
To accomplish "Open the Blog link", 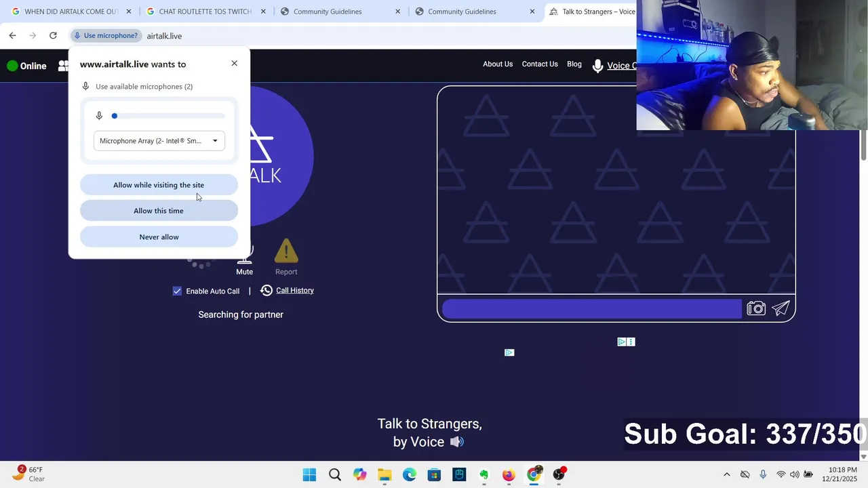I will (x=574, y=64).
